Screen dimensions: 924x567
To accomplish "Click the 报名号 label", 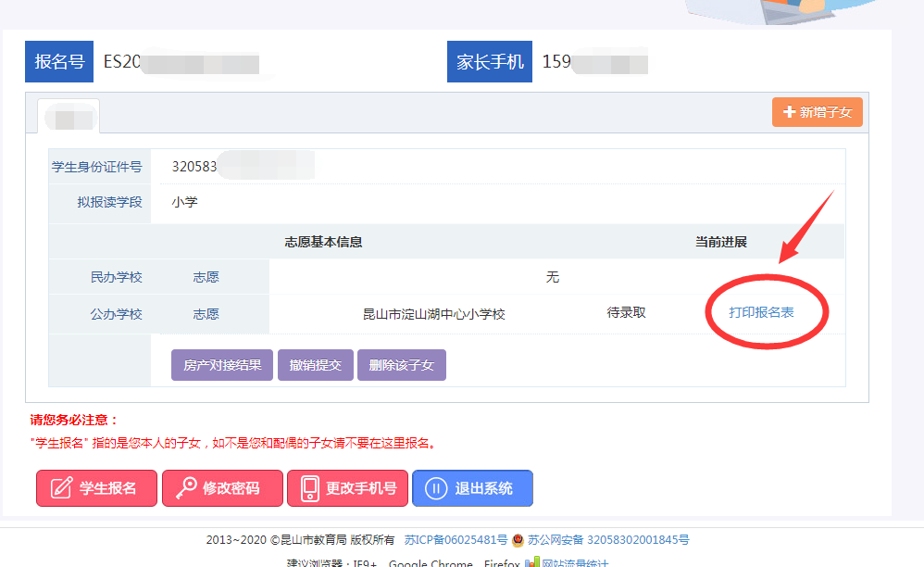I will coord(59,61).
